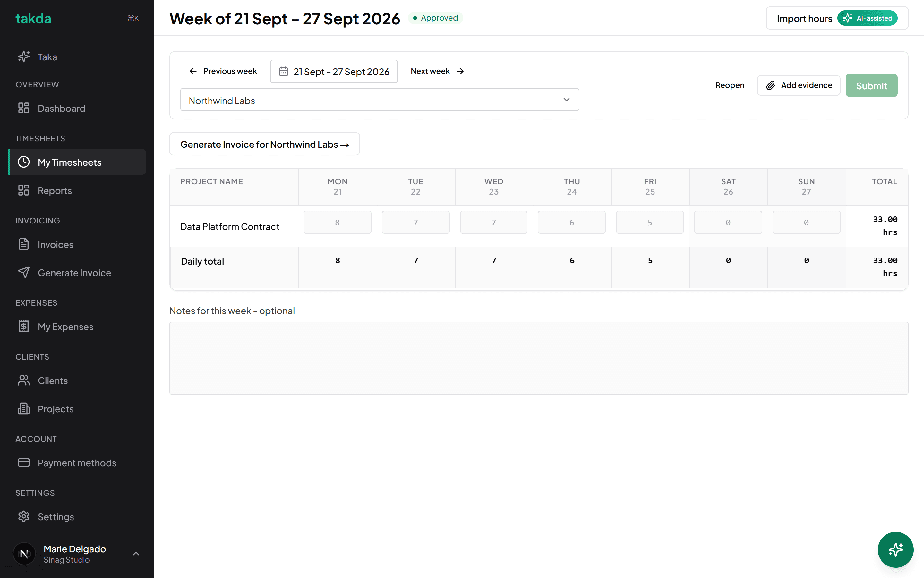Image resolution: width=924 pixels, height=578 pixels.
Task: Click the Generate Invoice paper plane icon
Action: coord(24,273)
